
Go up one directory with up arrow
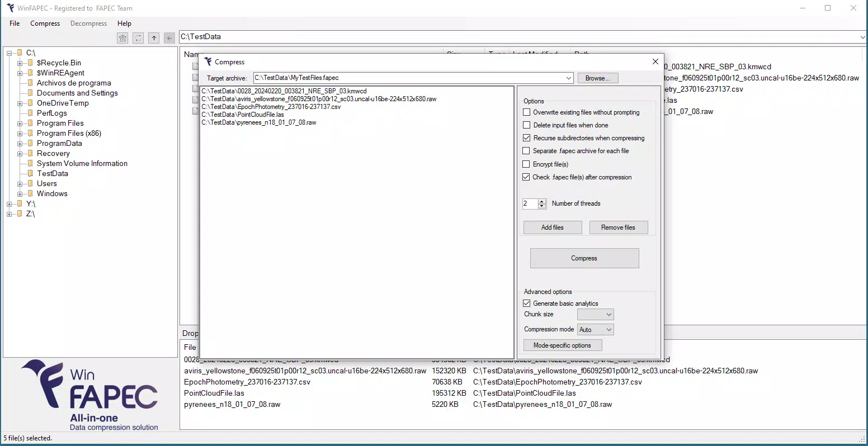point(154,38)
